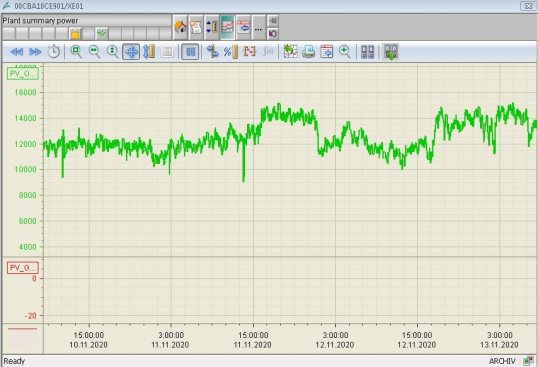Select vertical value-axis zoom magnifier
This screenshot has width=538, height=367.
click(x=113, y=52)
